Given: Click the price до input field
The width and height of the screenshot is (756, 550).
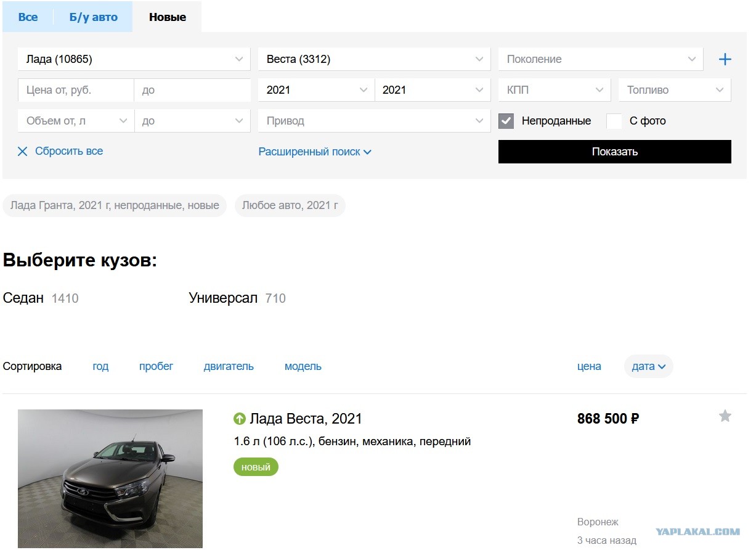Looking at the screenshot, I should pyautogui.click(x=192, y=90).
